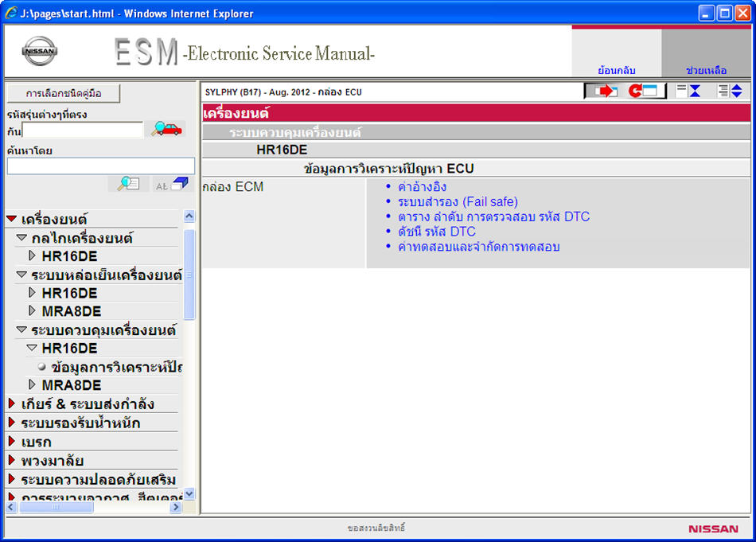Click the gray ระบบควบคุมเครื่องยนต์ heading row
This screenshot has height=542, width=756.
pyautogui.click(x=477, y=131)
